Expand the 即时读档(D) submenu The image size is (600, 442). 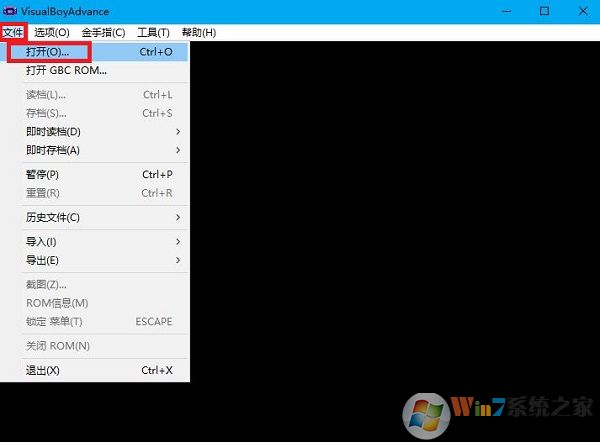click(94, 132)
